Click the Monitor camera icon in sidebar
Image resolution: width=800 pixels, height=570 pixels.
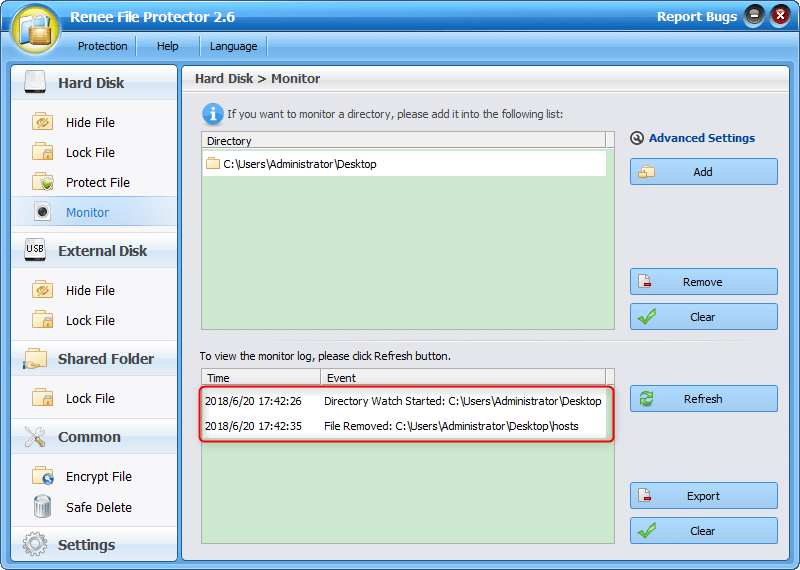point(42,212)
